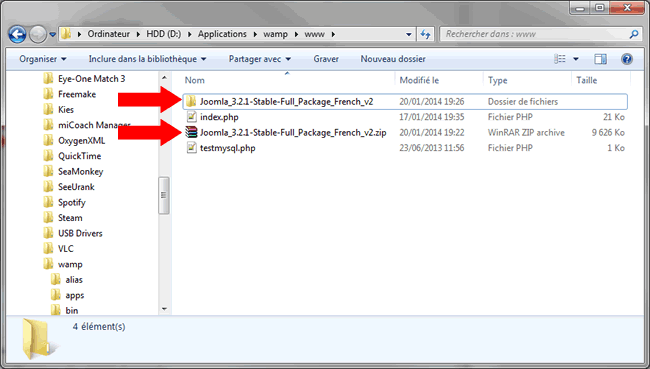The height and width of the screenshot is (369, 650).
Task: Change the view with the view icon
Action: click(560, 59)
